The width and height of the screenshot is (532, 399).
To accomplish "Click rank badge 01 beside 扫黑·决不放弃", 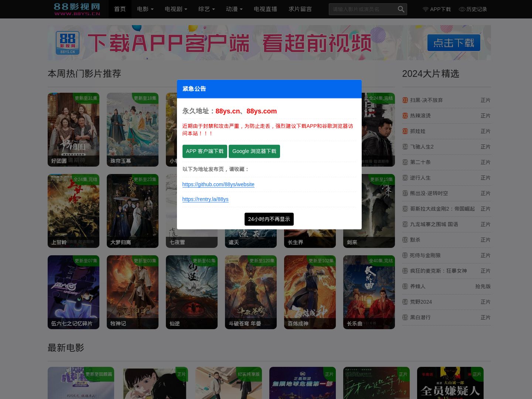I will [x=405, y=100].
